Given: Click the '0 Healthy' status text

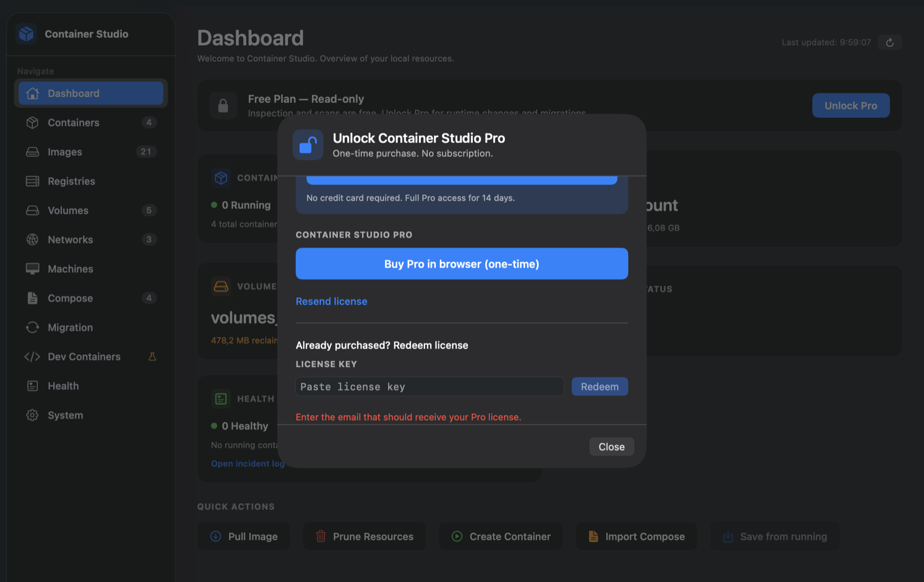Looking at the screenshot, I should pyautogui.click(x=245, y=426).
